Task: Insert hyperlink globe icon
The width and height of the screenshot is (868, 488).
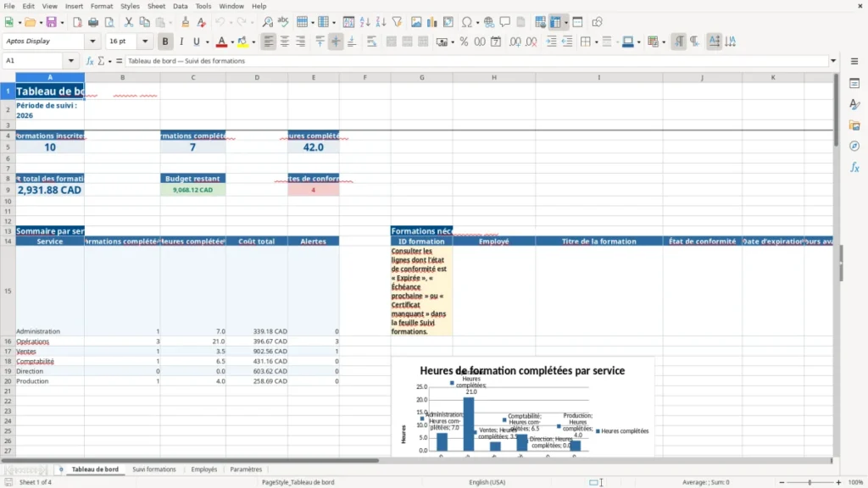Action: tap(489, 22)
